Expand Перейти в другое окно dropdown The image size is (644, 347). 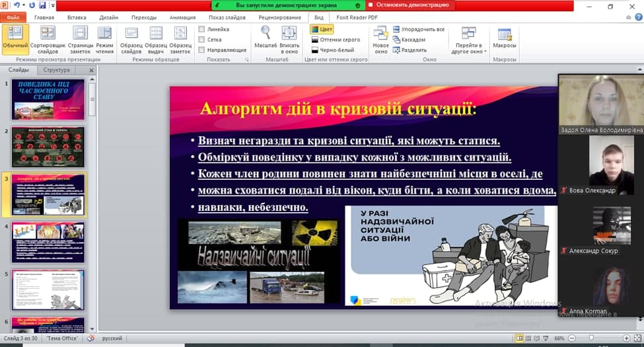pos(468,39)
